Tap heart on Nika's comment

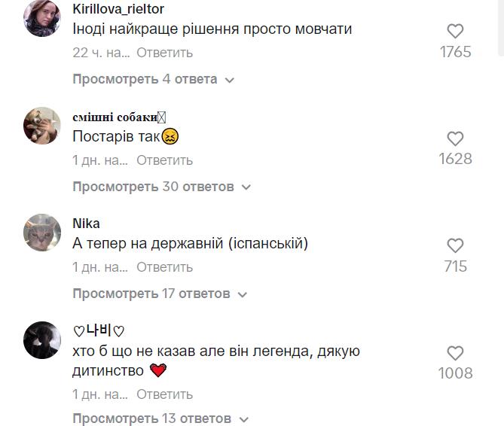(455, 246)
